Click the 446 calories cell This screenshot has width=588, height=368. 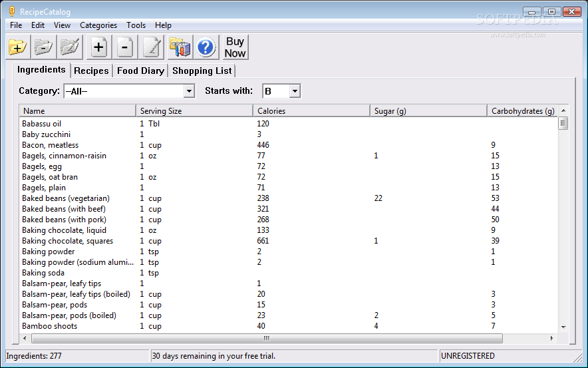(263, 145)
